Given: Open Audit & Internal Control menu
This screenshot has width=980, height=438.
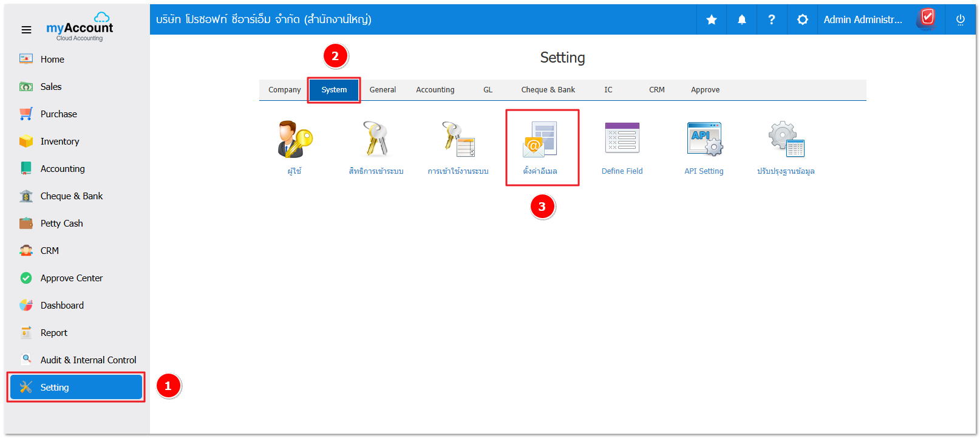Looking at the screenshot, I should pos(88,360).
